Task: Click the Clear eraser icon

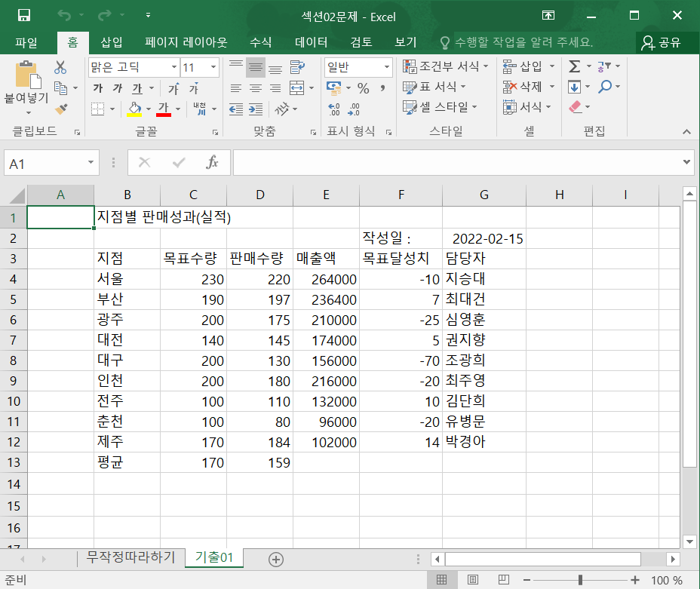Action: click(x=575, y=106)
